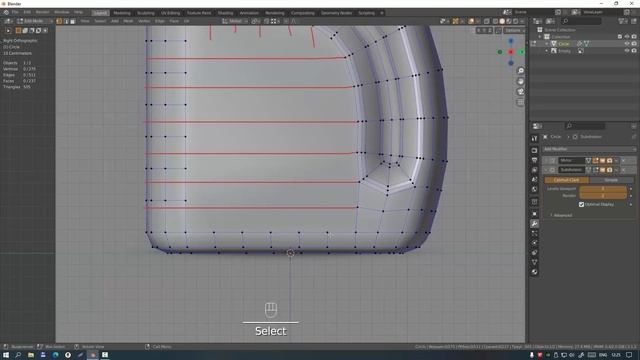Viewport: 640px width, 360px height.
Task: Switch to the UV Editing workspace tab
Action: (171, 13)
